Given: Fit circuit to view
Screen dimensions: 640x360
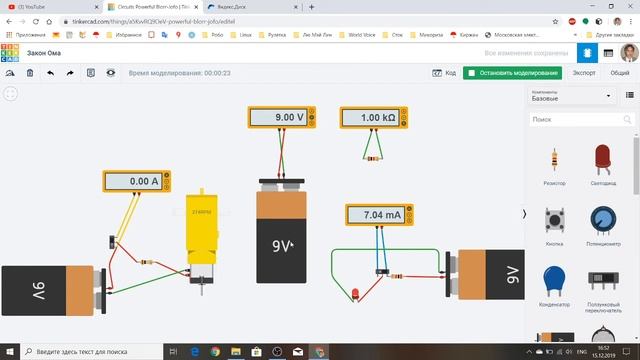Looking at the screenshot, I should pyautogui.click(x=11, y=93).
